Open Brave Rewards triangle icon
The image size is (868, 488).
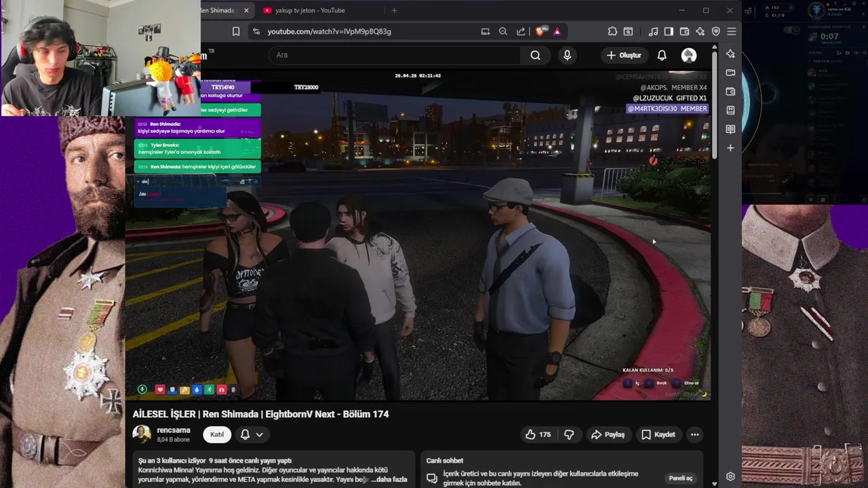557,31
